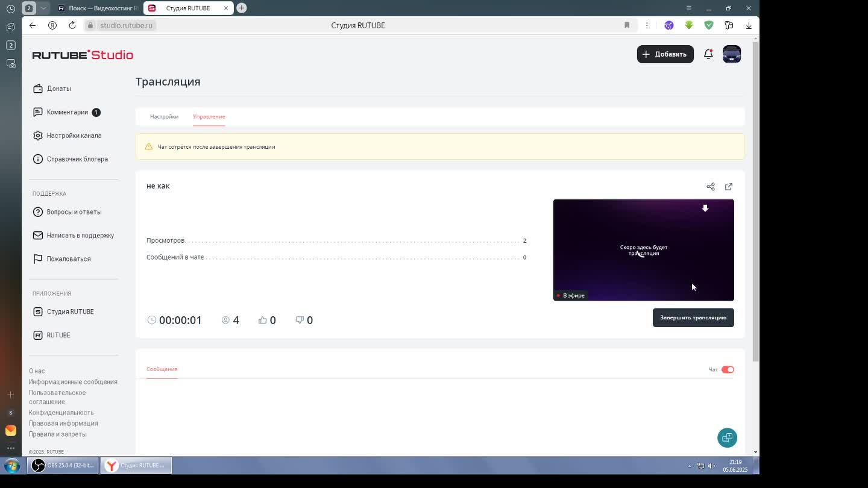The width and height of the screenshot is (868, 488).
Task: Click the 'Сообщений в чате' row label
Action: (x=175, y=257)
